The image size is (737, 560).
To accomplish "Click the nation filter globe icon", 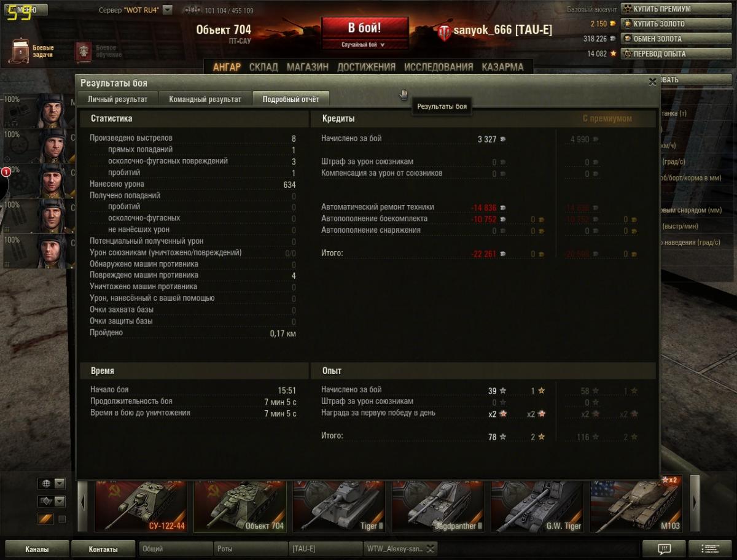I will pyautogui.click(x=45, y=483).
